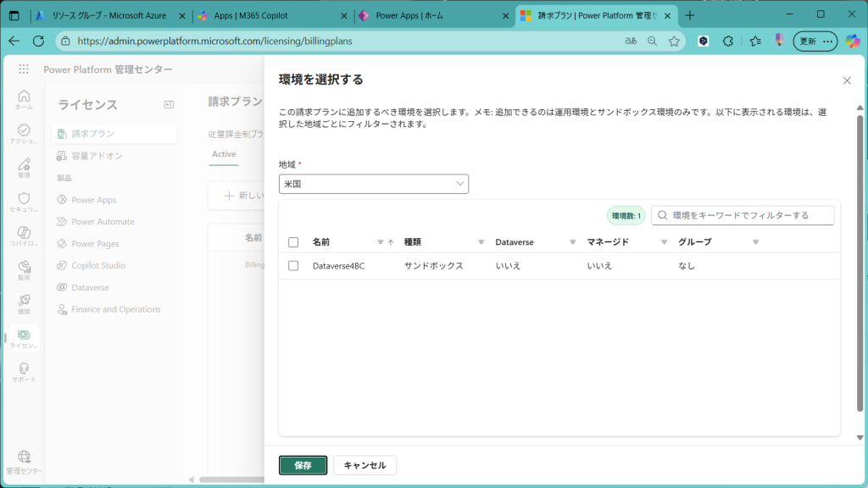Check the select-all environments checkbox
The width and height of the screenshot is (868, 488).
(x=293, y=242)
